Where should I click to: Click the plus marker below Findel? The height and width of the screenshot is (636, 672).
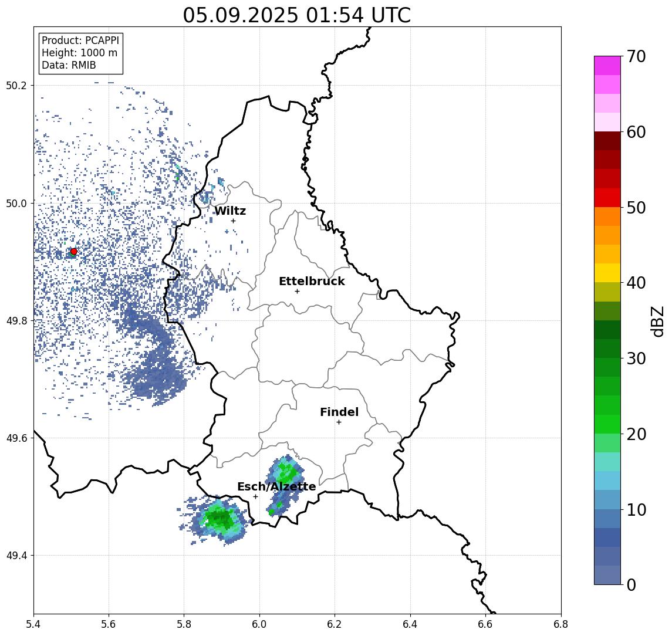339,422
